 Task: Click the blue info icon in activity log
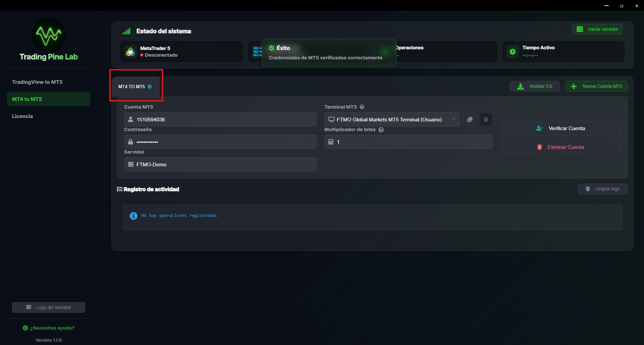click(133, 216)
